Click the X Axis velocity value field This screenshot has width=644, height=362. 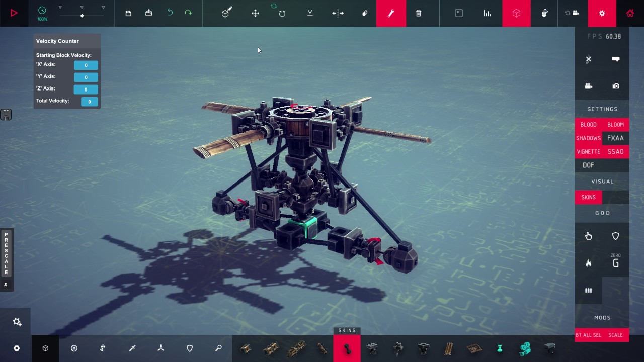86,65
